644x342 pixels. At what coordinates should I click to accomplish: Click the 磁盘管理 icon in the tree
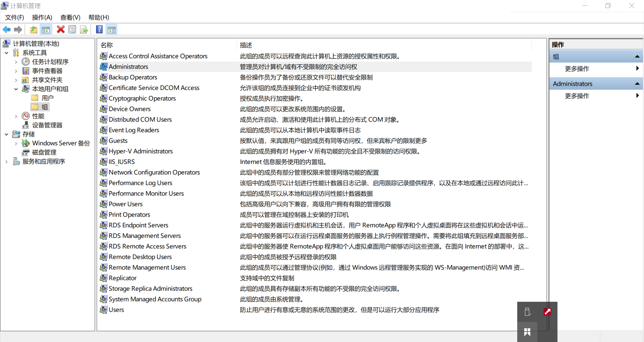[25, 152]
